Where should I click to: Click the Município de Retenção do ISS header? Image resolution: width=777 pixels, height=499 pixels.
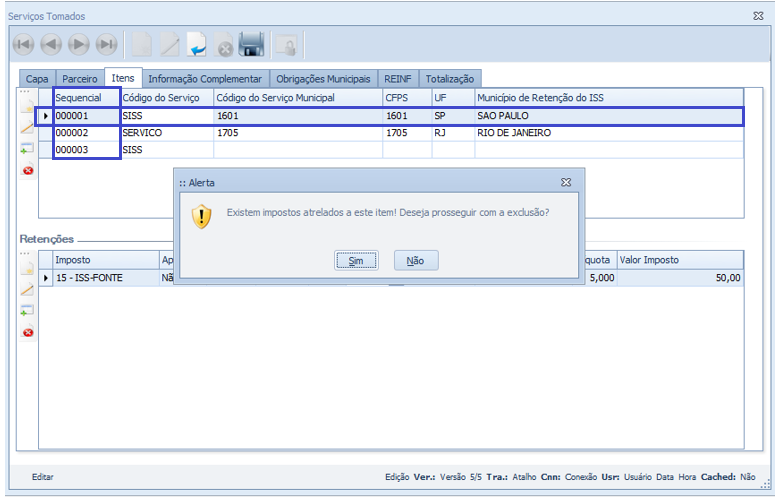point(609,98)
